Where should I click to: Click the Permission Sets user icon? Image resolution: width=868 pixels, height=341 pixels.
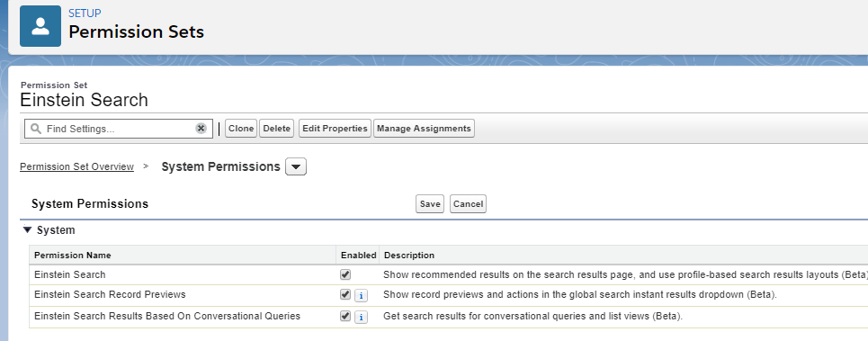tap(40, 26)
